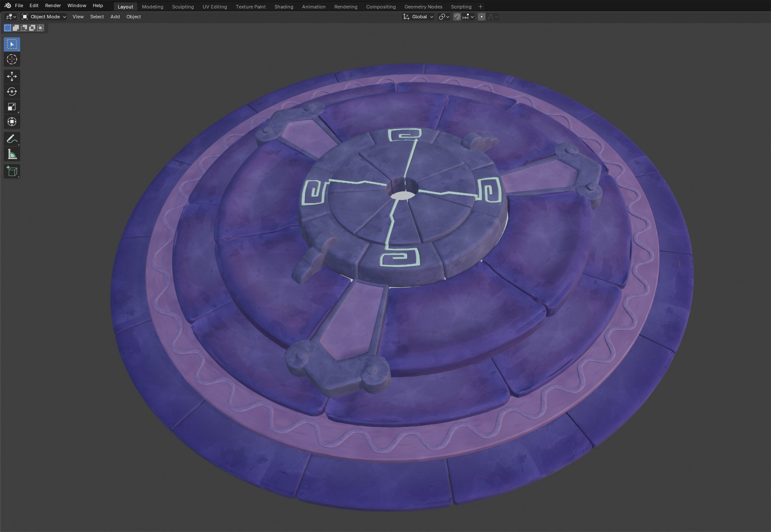Open the snapping options dropdown
Screen dimensions: 771x532
tap(468, 17)
